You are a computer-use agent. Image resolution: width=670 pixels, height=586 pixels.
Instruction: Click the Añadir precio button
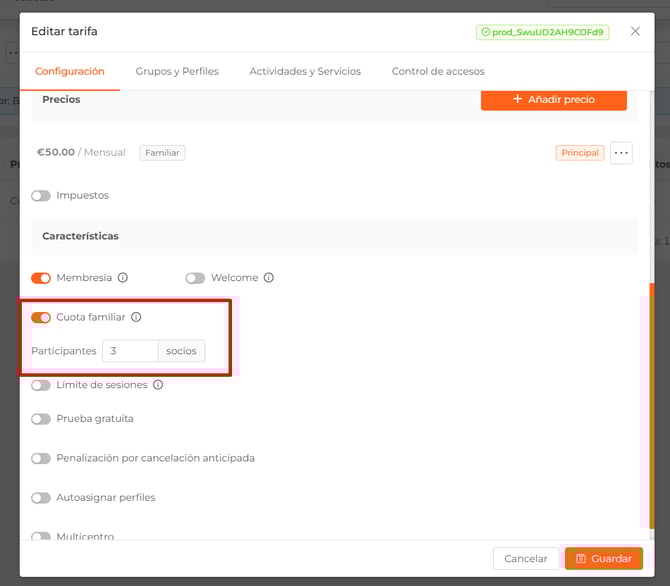tap(553, 100)
